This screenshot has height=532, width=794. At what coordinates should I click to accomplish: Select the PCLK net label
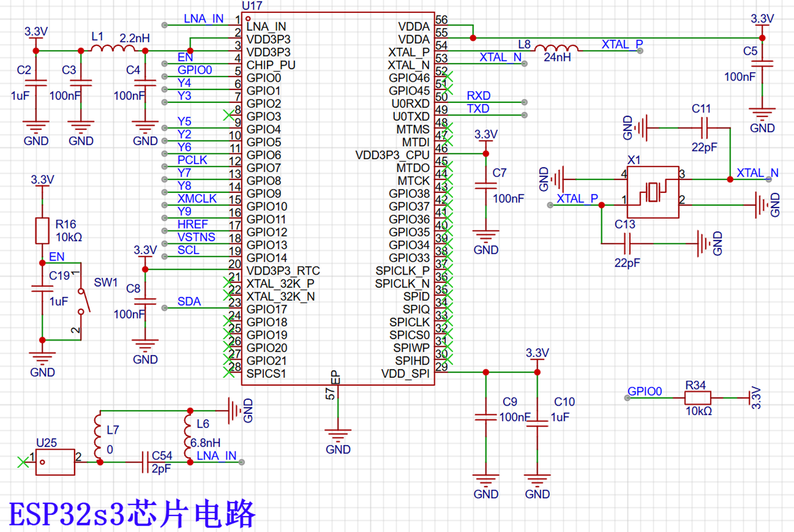(x=192, y=160)
